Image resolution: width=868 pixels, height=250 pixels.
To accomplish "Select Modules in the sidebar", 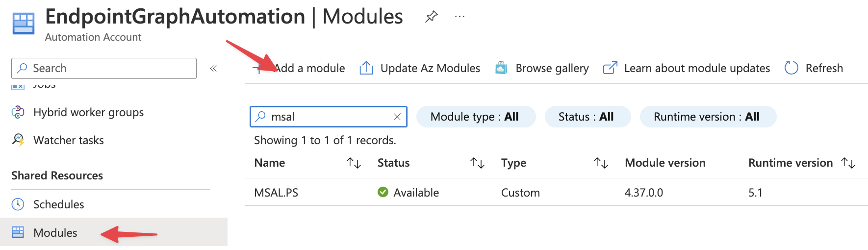I will (55, 233).
